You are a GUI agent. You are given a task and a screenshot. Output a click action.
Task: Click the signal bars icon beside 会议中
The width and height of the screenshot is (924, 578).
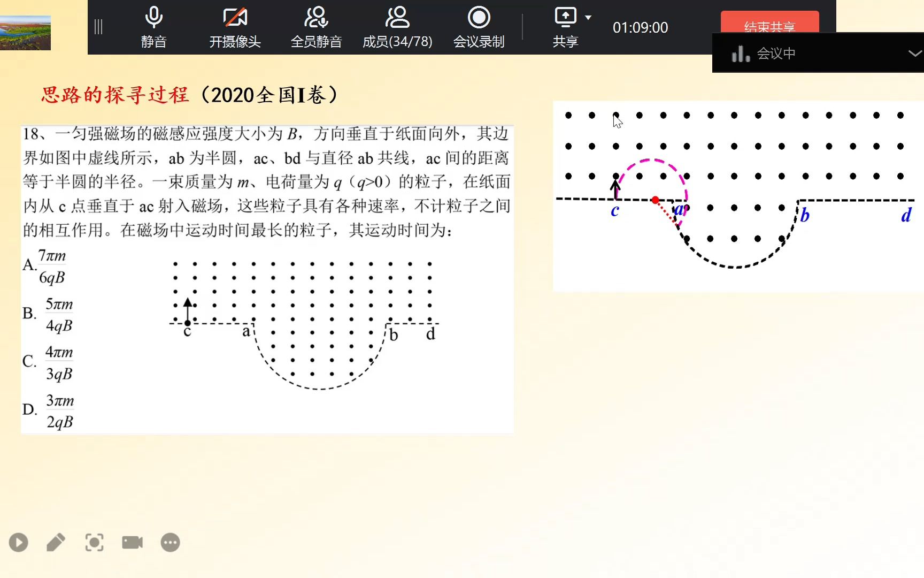(741, 52)
